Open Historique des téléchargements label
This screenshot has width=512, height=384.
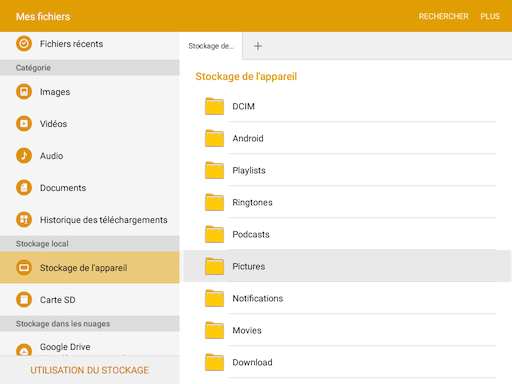click(x=104, y=220)
